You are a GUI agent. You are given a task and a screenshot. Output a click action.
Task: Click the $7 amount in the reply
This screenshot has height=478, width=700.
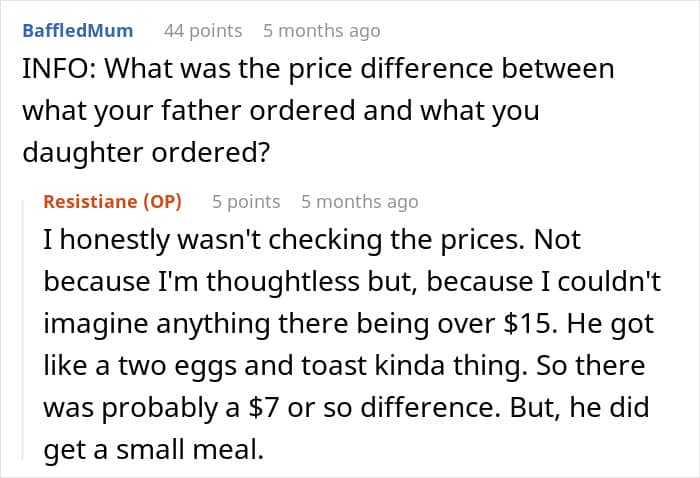point(264,407)
